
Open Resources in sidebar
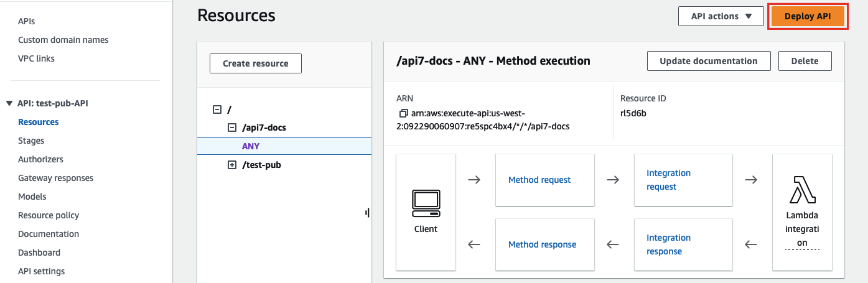pyautogui.click(x=39, y=122)
